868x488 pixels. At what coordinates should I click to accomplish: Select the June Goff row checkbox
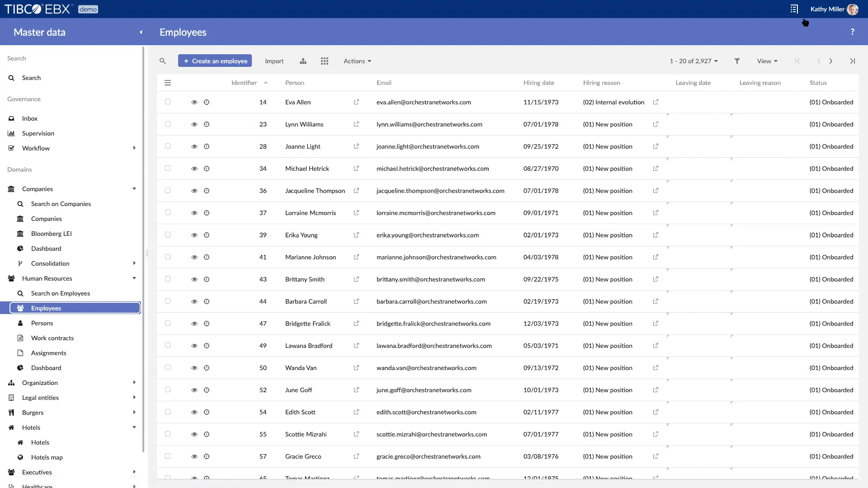click(x=168, y=389)
